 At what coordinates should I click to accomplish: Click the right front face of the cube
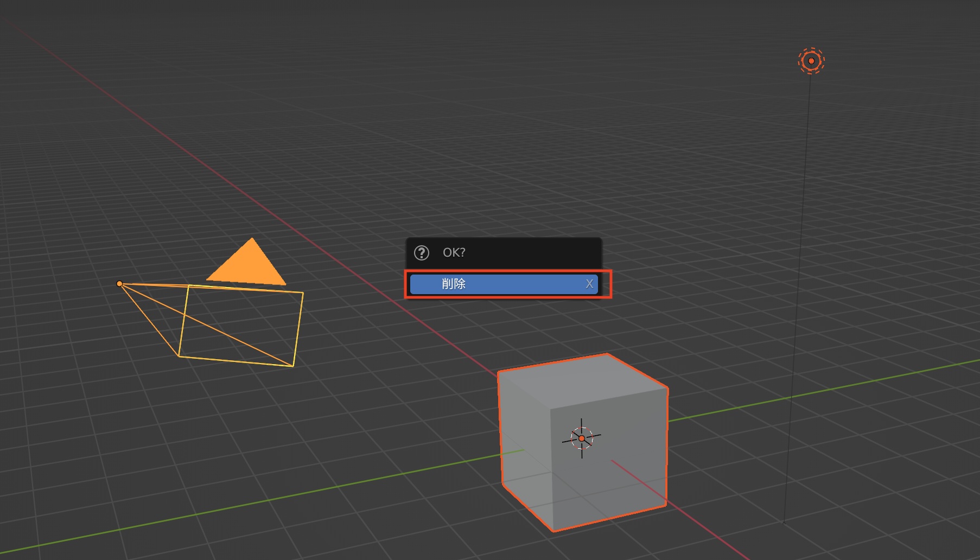click(624, 461)
